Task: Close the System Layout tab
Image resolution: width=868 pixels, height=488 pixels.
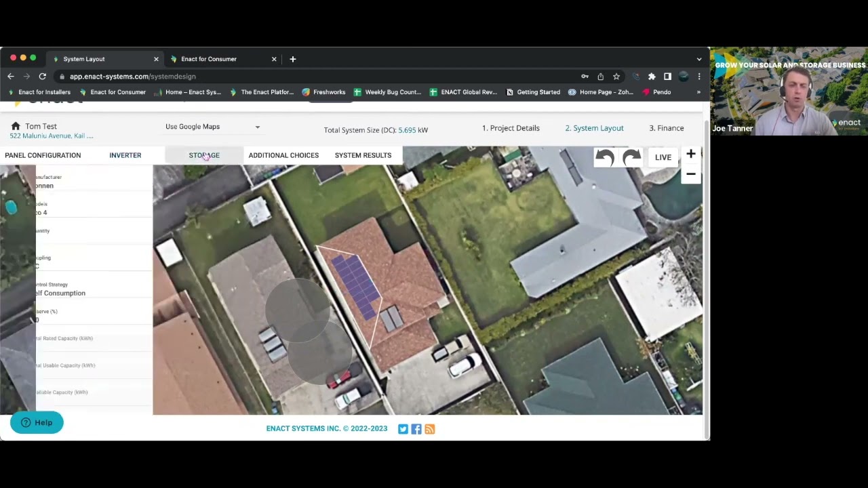Action: click(156, 59)
